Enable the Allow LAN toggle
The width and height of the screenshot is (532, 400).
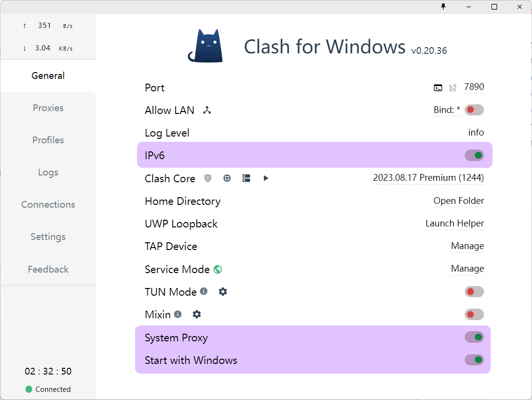[474, 110]
